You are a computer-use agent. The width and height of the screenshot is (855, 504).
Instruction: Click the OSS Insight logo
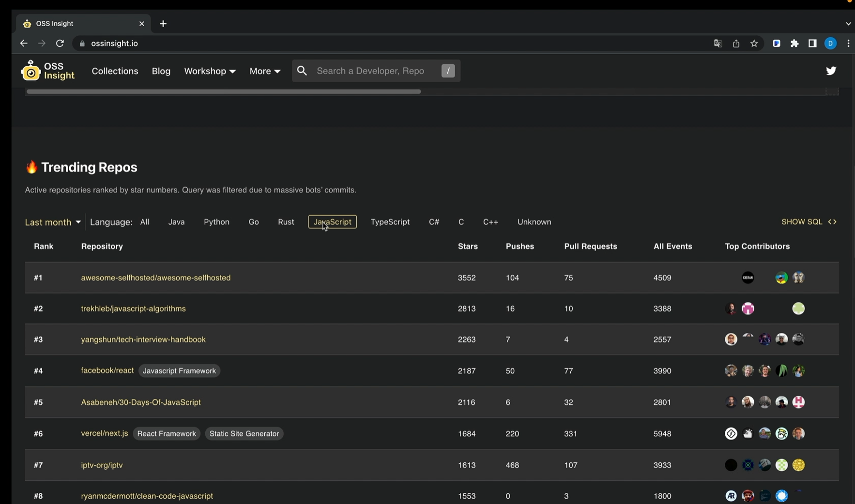(x=48, y=71)
